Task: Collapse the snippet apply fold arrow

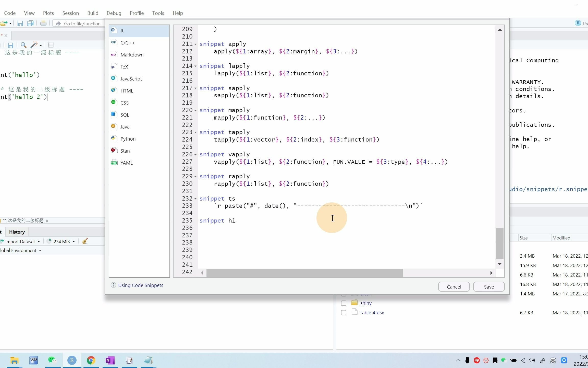Action: click(x=195, y=44)
